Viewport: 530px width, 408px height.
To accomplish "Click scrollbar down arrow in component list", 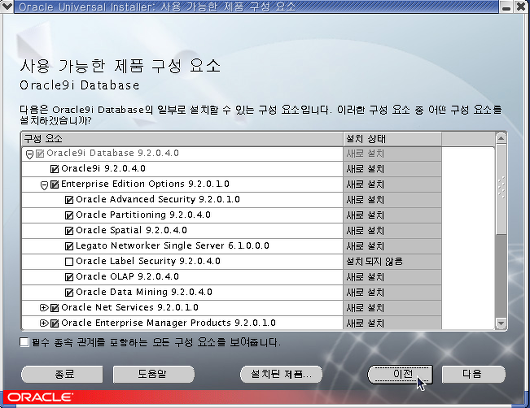I will (x=501, y=323).
